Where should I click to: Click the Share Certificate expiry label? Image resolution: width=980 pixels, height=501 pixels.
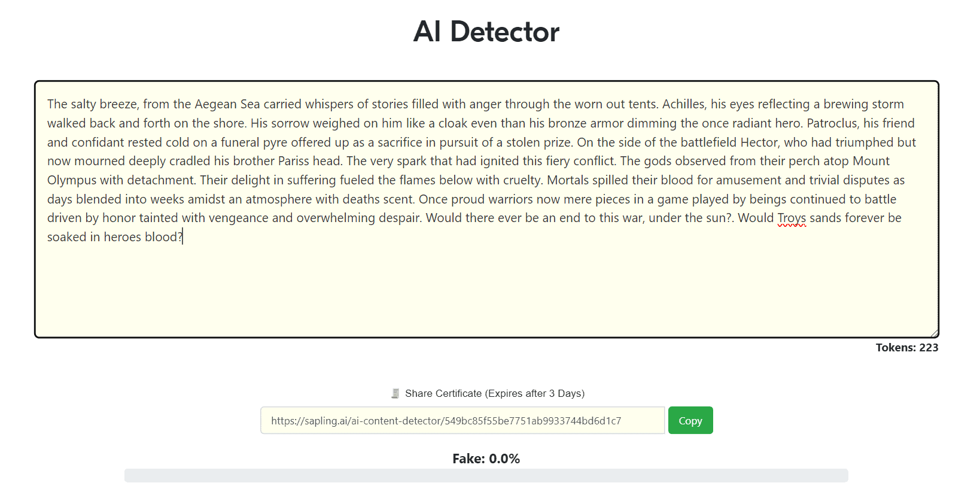click(494, 393)
